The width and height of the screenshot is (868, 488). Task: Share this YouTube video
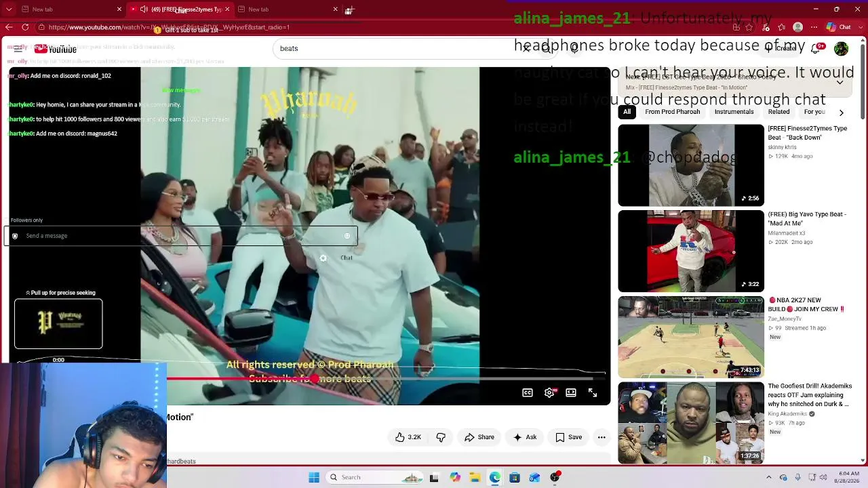pyautogui.click(x=479, y=437)
